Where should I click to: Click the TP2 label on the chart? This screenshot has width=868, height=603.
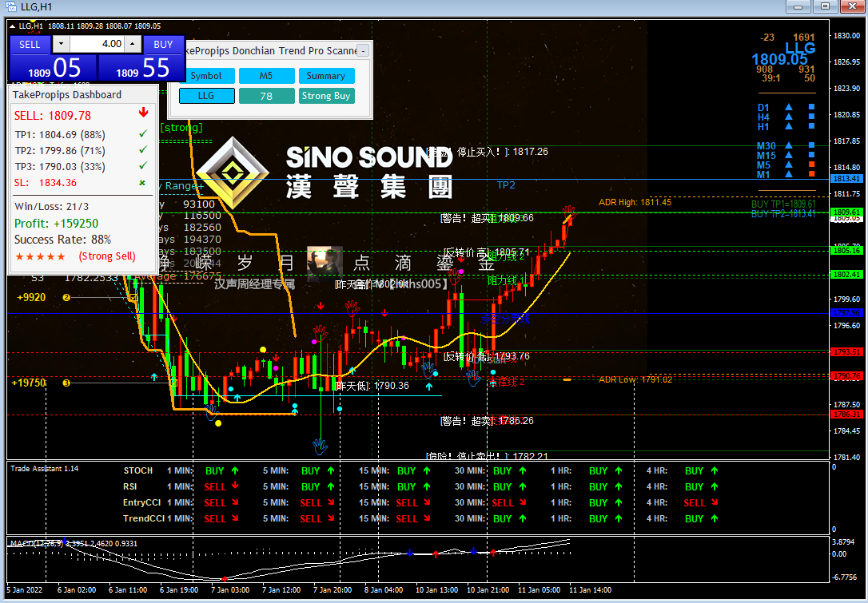(506, 185)
